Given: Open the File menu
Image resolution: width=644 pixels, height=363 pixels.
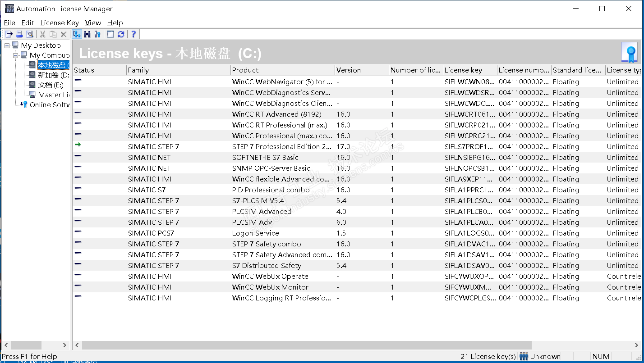Looking at the screenshot, I should point(9,23).
